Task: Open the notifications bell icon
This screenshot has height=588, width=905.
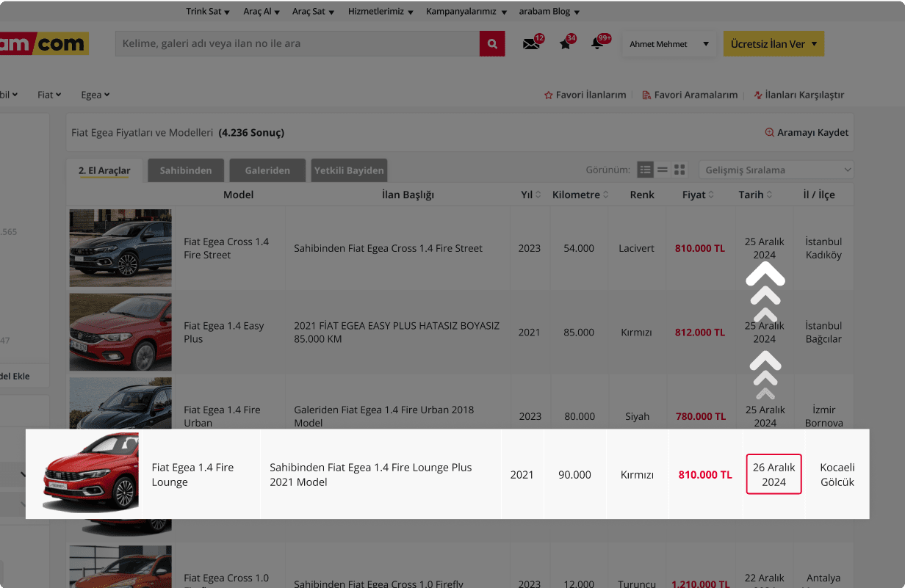Action: point(597,43)
